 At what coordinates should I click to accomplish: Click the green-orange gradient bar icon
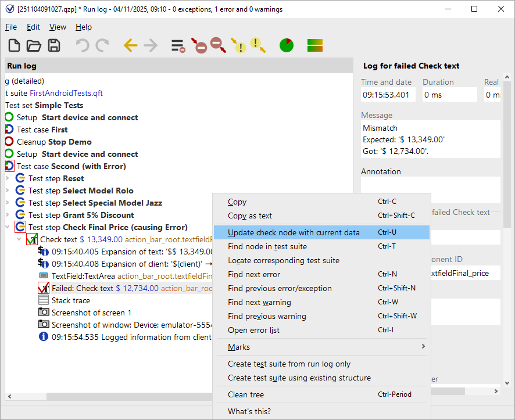[x=315, y=45]
